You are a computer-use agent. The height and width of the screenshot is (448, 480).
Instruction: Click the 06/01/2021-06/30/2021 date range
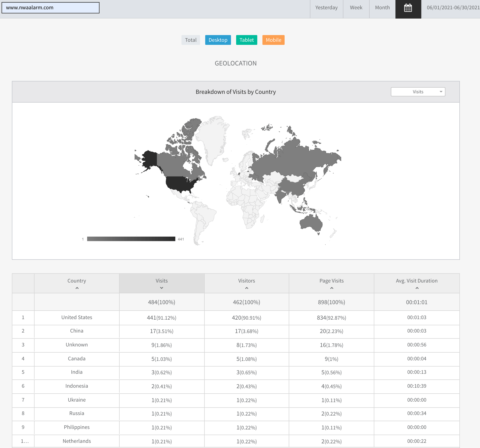453,8
